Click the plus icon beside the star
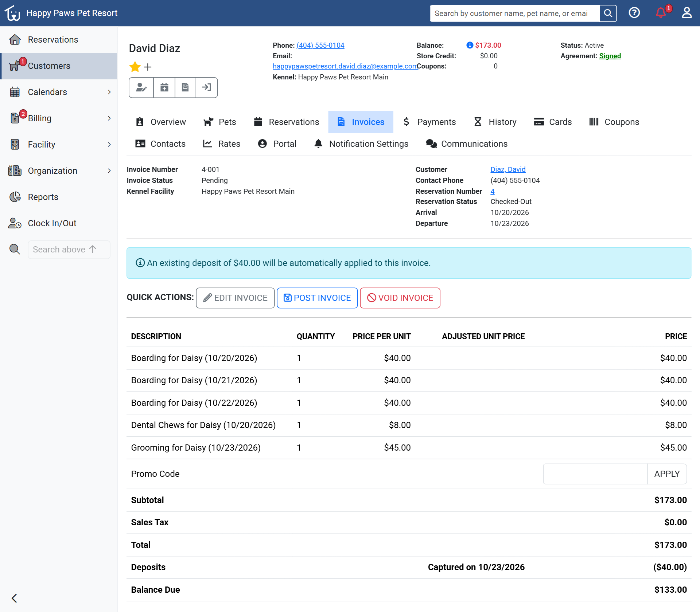700x612 pixels. pyautogui.click(x=148, y=67)
